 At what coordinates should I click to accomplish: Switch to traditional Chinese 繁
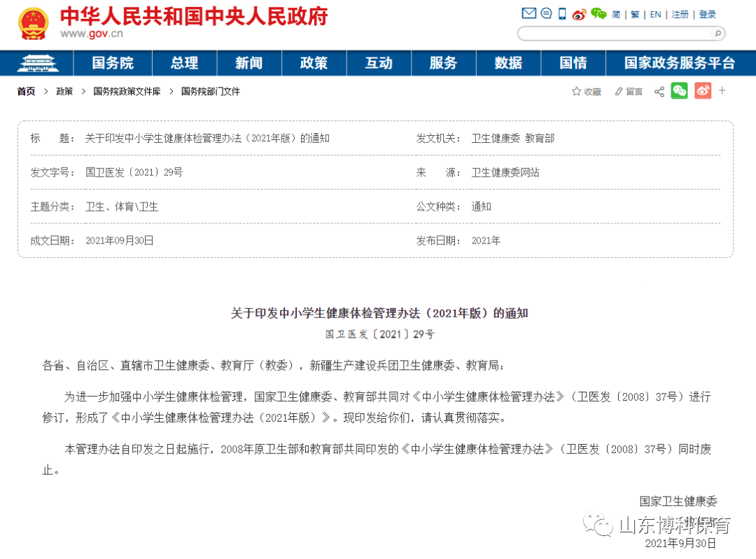pyautogui.click(x=635, y=15)
